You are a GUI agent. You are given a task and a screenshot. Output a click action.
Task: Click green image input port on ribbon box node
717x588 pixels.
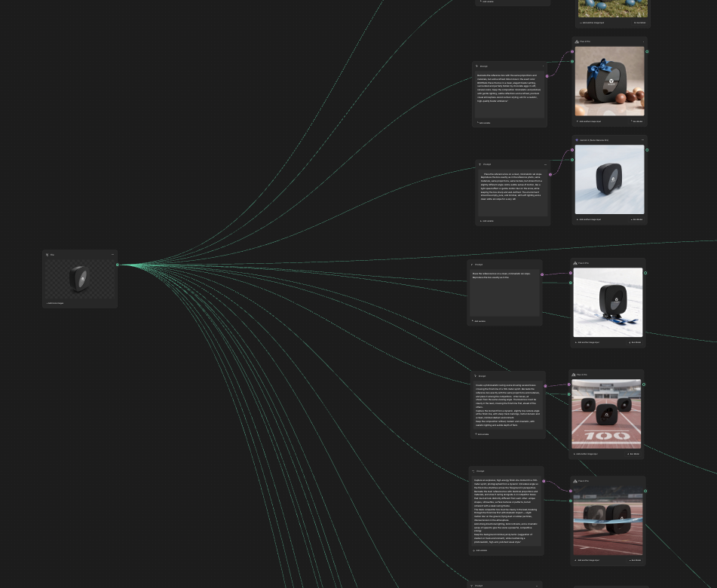tap(572, 61)
